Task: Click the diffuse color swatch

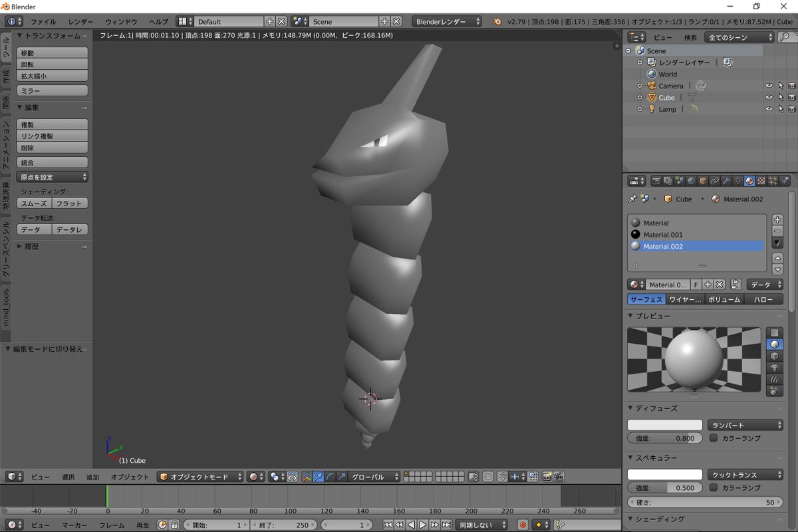Action: [665, 425]
